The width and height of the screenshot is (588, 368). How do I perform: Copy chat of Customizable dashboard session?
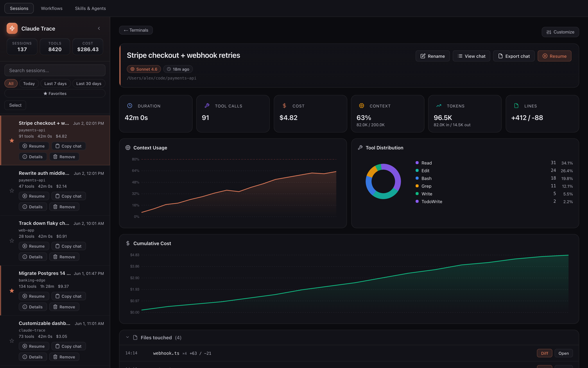click(69, 346)
